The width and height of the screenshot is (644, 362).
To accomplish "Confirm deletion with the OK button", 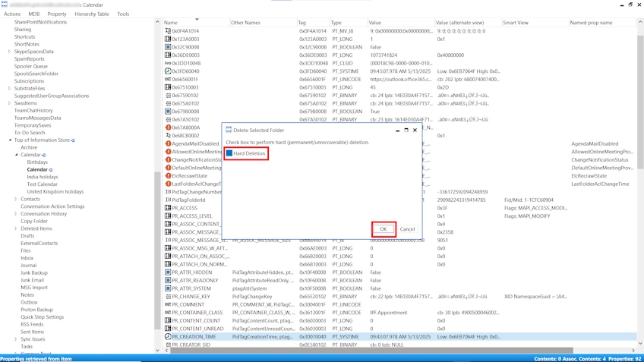I will tap(384, 229).
